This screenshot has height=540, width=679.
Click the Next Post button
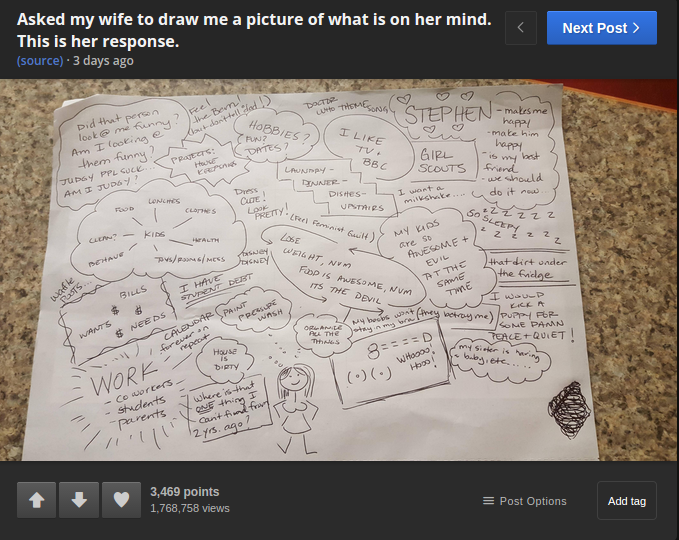[601, 28]
